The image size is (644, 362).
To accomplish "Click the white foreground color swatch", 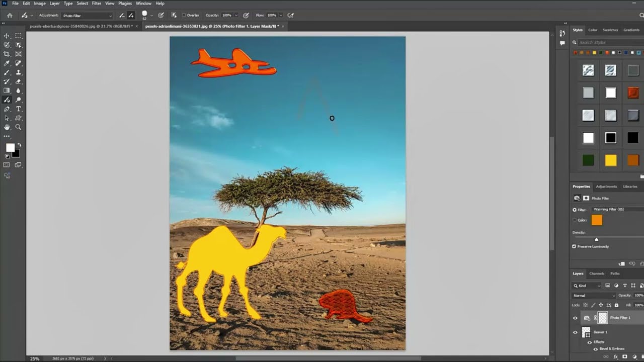I will click(10, 147).
